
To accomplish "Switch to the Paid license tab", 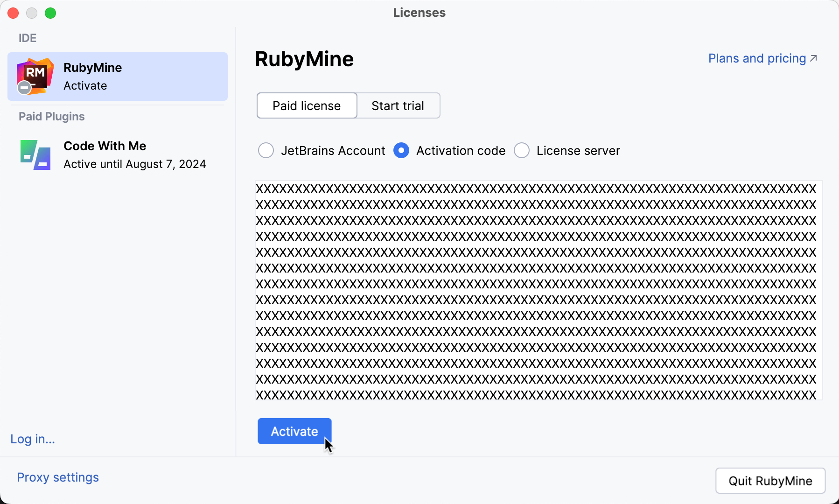I will 306,105.
